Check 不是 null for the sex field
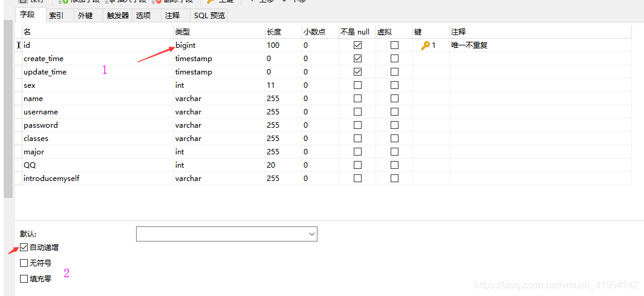644x296 pixels. 357,85
